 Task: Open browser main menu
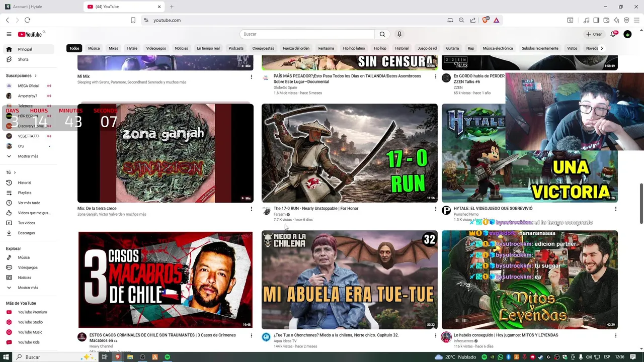636,20
